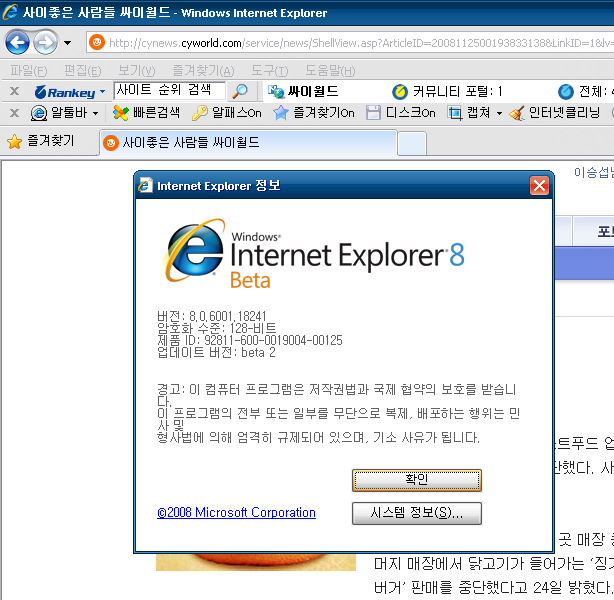Open the ©2008 Microsoft Corporation link
The height and width of the screenshot is (600, 614).
[x=236, y=513]
